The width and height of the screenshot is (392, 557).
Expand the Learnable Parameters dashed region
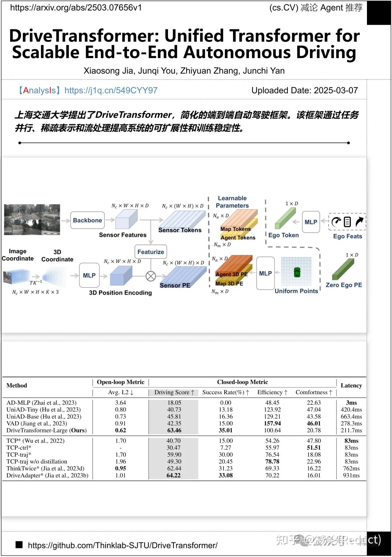[x=233, y=202]
